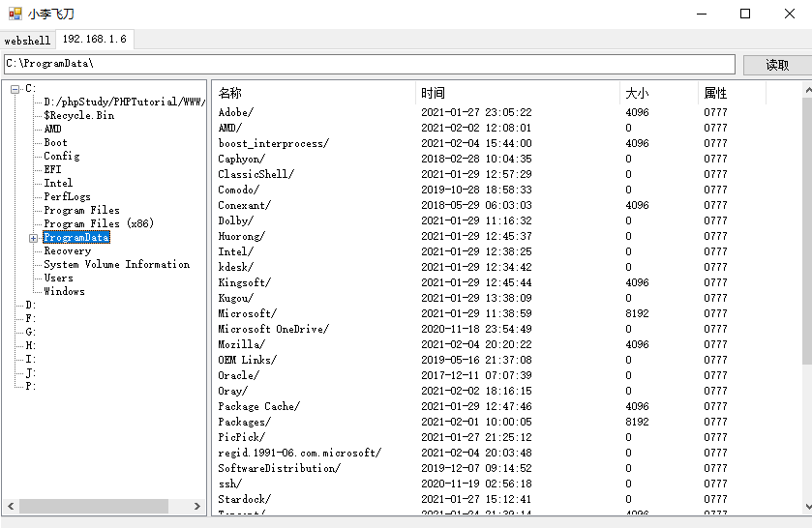Select Program Files (x86) in tree
Viewport: 812px width, 528px height.
(99, 223)
